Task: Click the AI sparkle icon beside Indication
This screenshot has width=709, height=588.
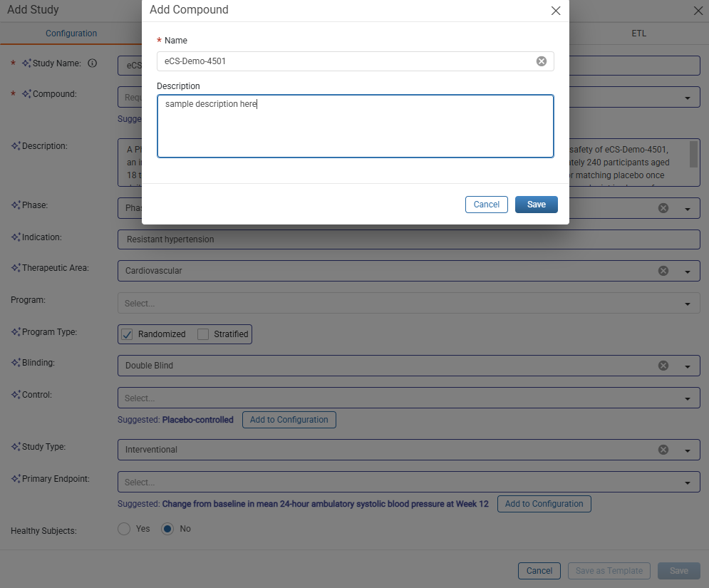Action: (16, 237)
